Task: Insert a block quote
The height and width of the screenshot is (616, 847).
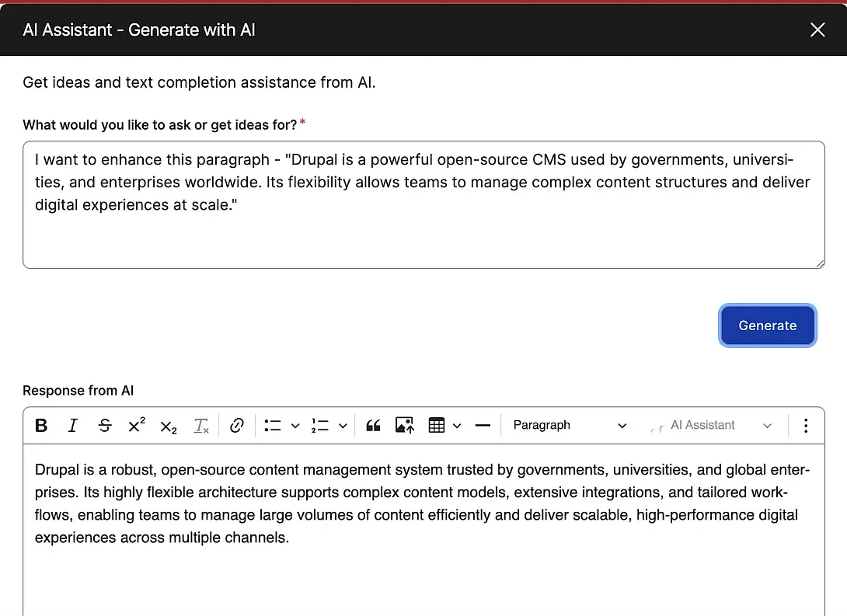Action: tap(373, 426)
